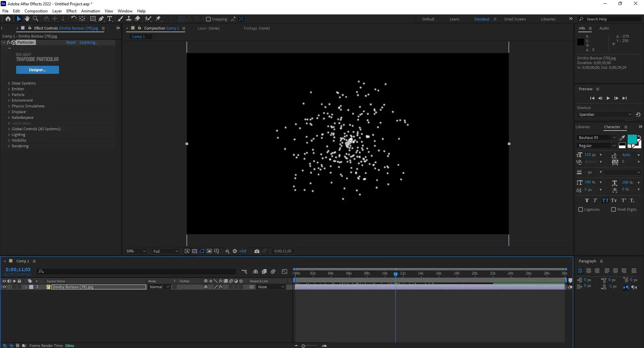Screen dimensions: 644x348
Task: Switch to the Audio panel tab
Action: (x=604, y=28)
